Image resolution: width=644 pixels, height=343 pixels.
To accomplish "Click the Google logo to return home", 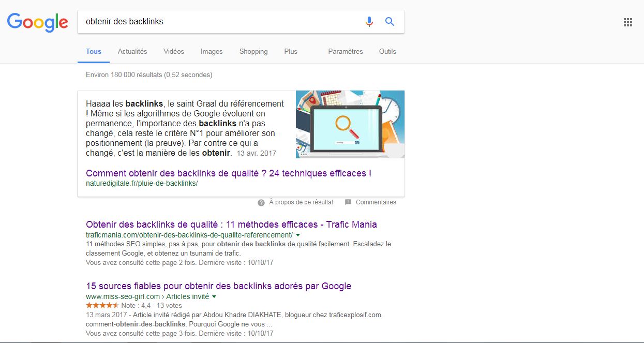I will click(37, 22).
